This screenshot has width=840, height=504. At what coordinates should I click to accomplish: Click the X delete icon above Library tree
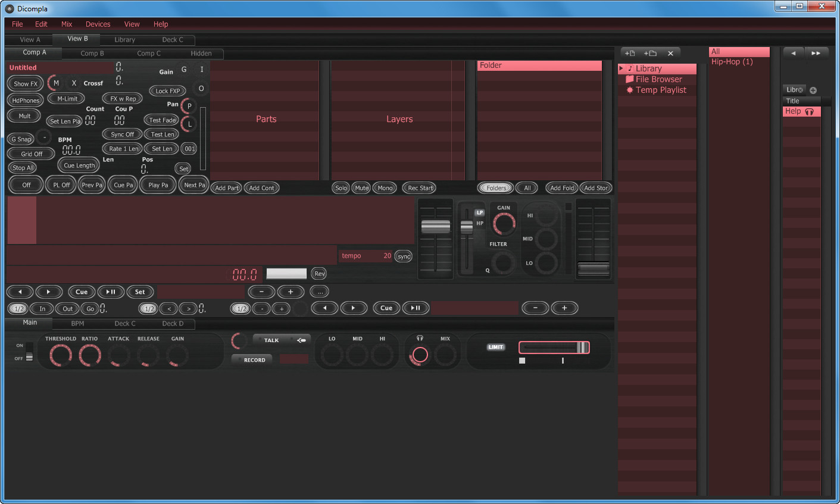670,53
